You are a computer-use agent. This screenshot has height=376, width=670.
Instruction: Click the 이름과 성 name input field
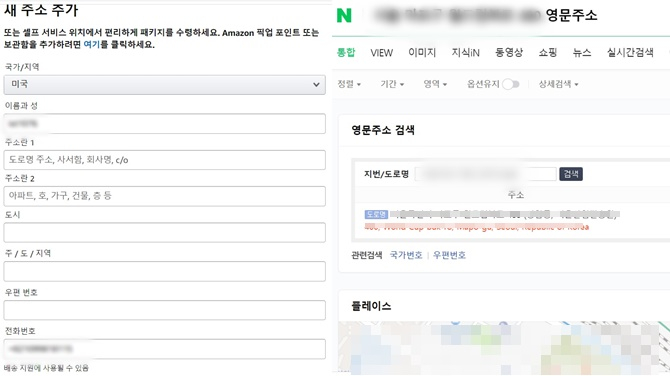pyautogui.click(x=165, y=123)
